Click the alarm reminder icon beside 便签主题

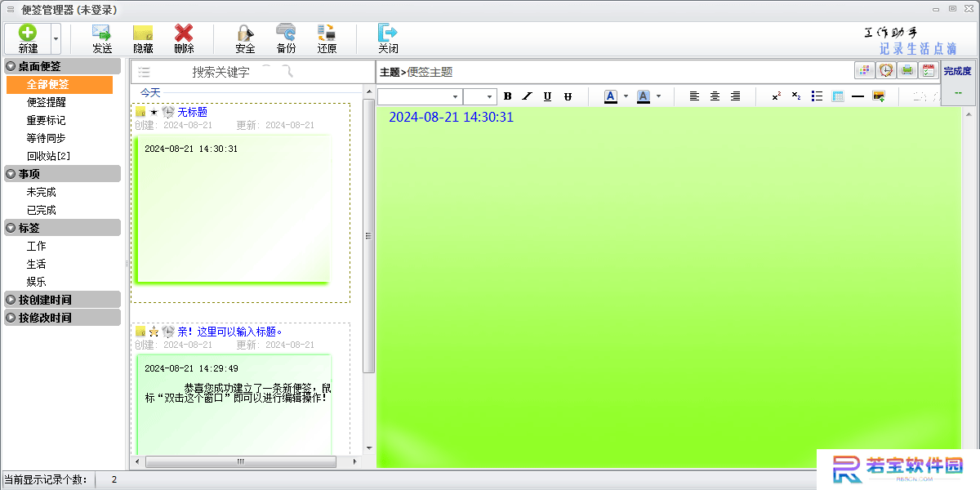click(885, 71)
